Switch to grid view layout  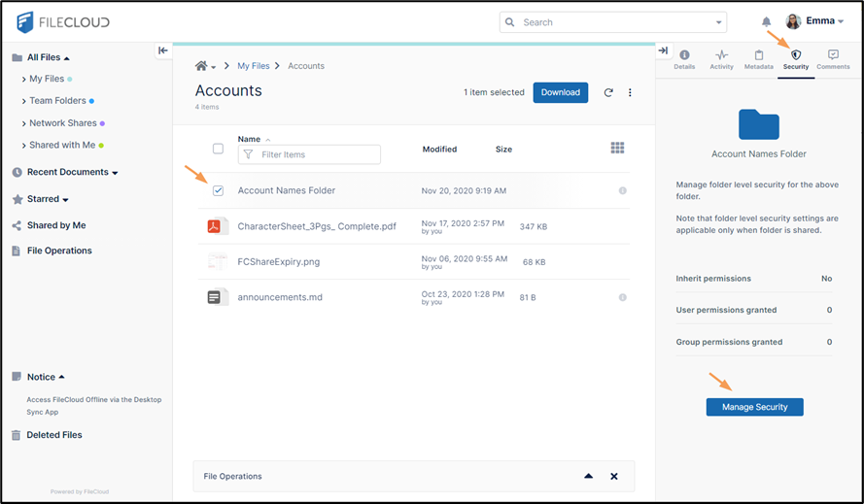pyautogui.click(x=617, y=148)
